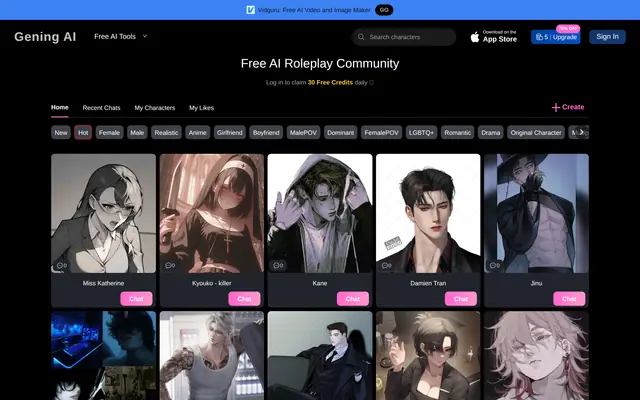Select the Male filter tag
This screenshot has width=640, height=400.
click(x=137, y=132)
